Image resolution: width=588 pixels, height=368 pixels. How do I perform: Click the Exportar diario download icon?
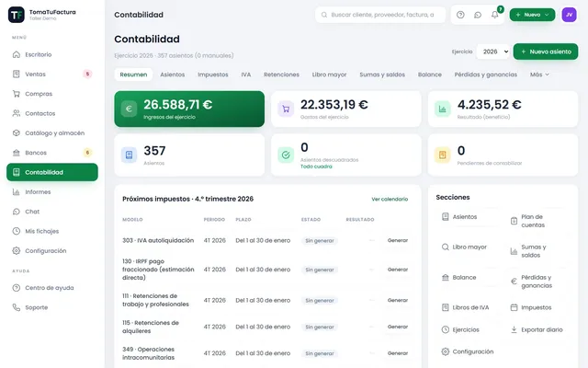click(x=514, y=329)
